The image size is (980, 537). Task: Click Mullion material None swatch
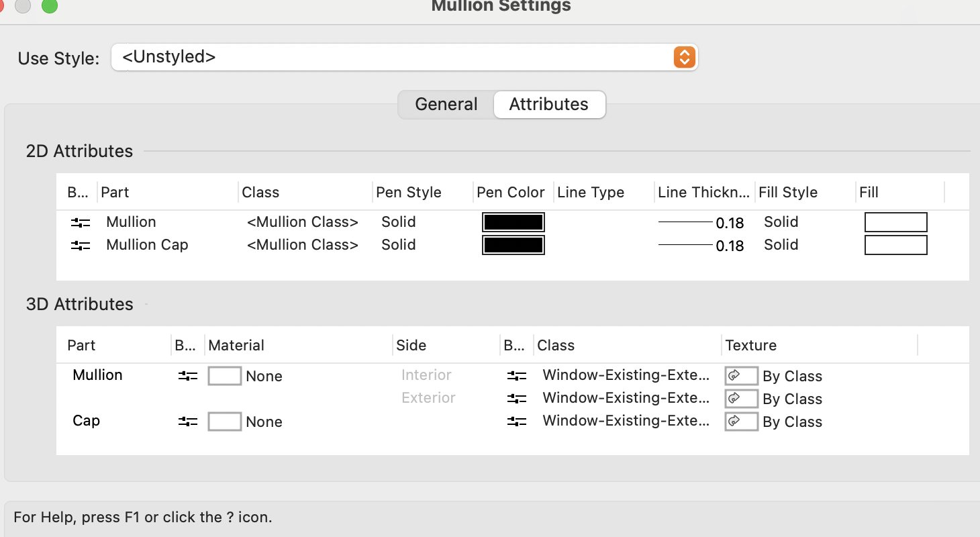(225, 376)
